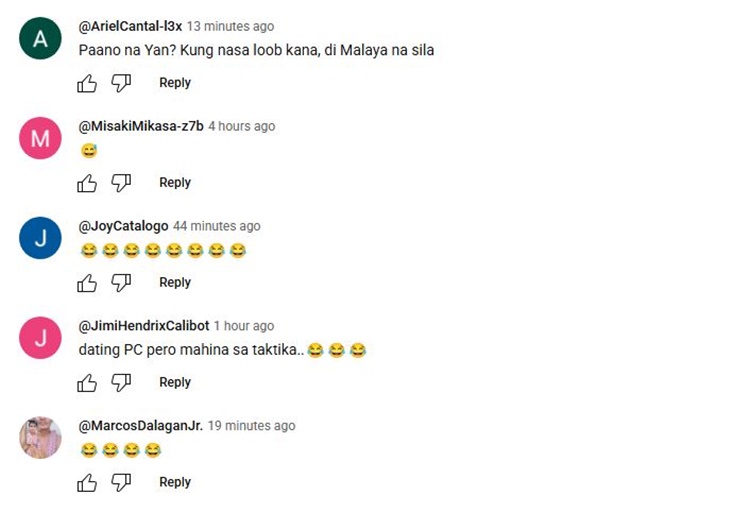750x512 pixels.
Task: Like the comment by @ArielCantal-l3x
Action: (x=87, y=83)
